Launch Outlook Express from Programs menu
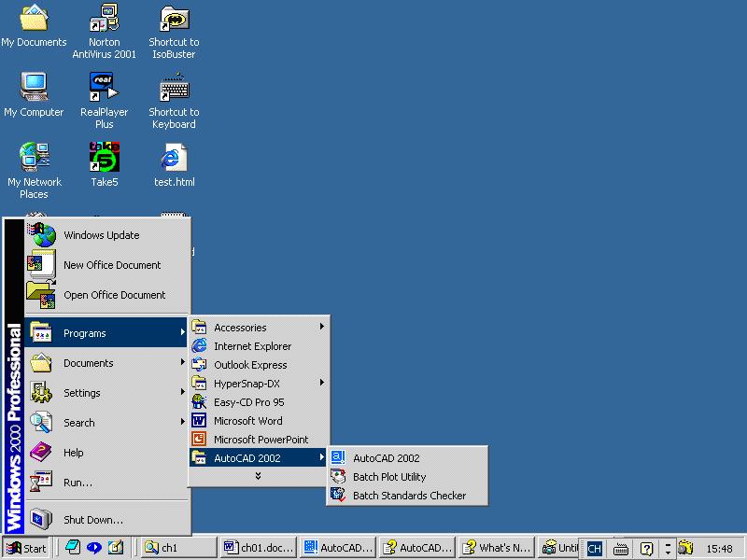The height and width of the screenshot is (560, 747). [x=259, y=365]
